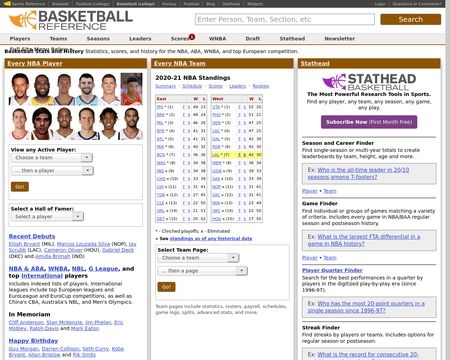Open the Newsletter menu item

click(340, 39)
